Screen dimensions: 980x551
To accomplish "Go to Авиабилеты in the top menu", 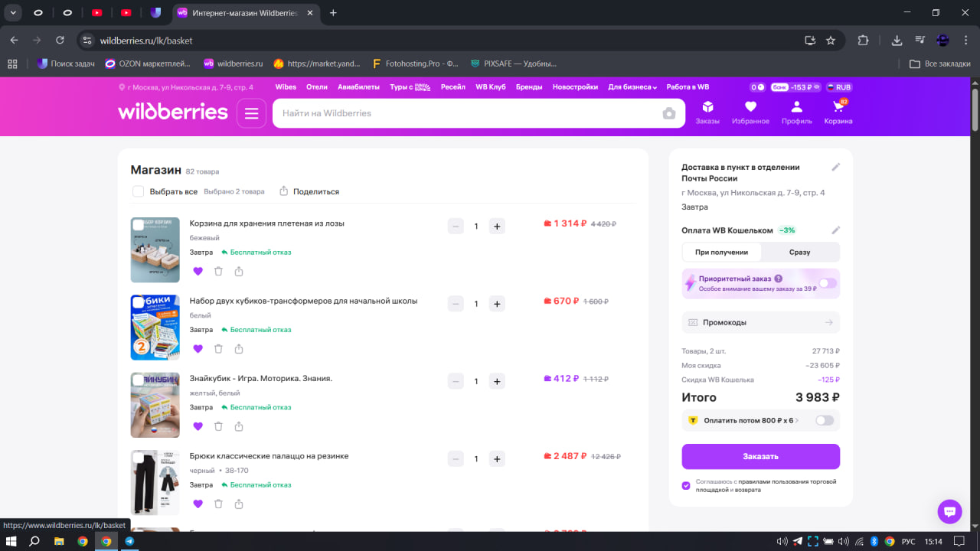I will (358, 87).
